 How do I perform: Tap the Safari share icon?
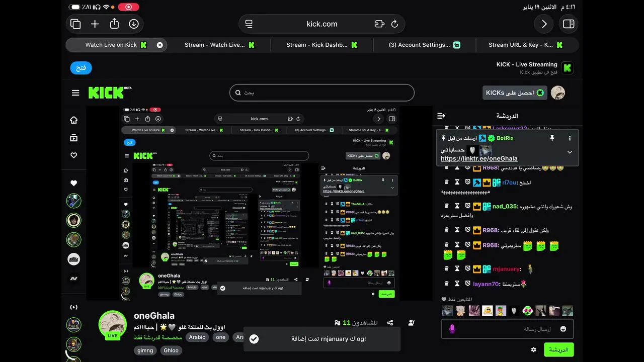pyautogui.click(x=114, y=24)
